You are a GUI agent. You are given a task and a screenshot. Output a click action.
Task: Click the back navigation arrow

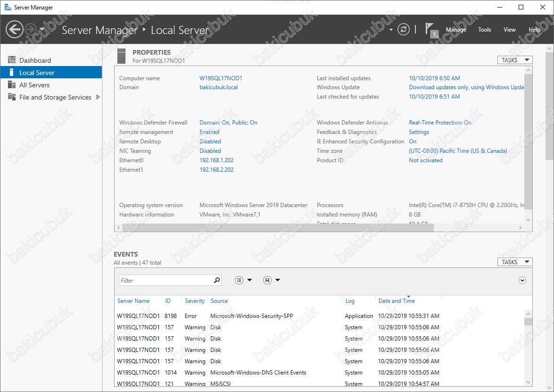[15, 29]
